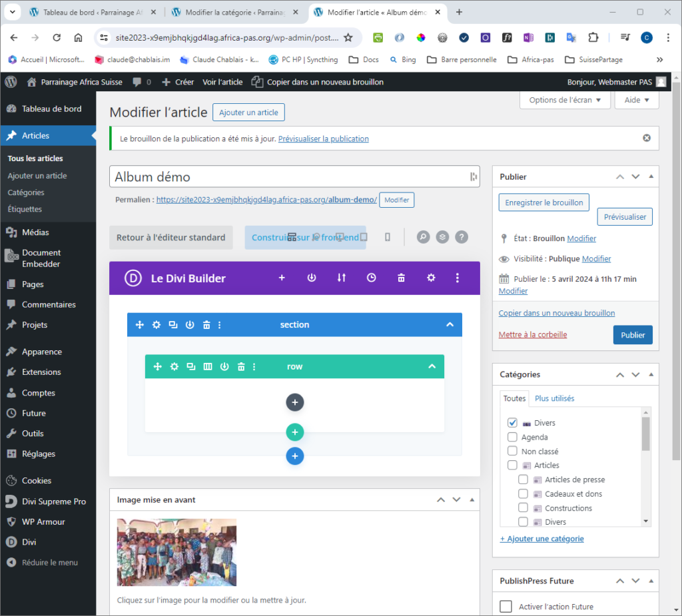The width and height of the screenshot is (682, 616).
Task: Add a new section with the blue plus button
Action: pos(295,456)
